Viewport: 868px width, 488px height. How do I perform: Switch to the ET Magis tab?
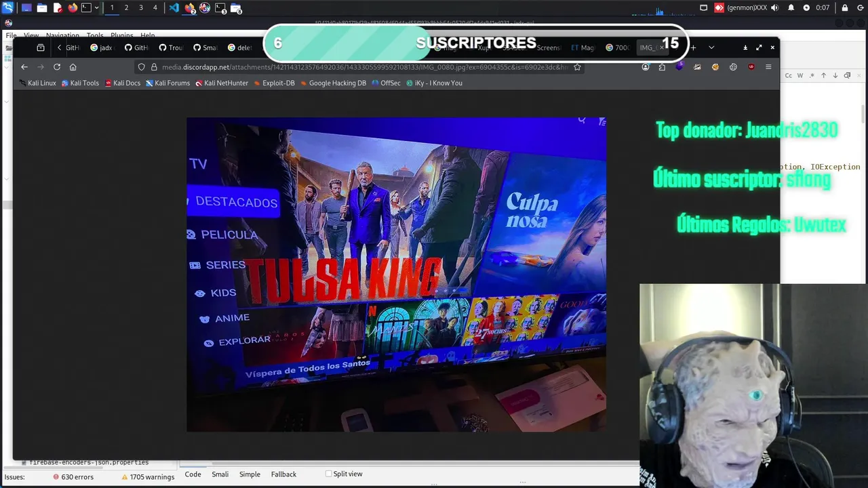[x=583, y=47]
